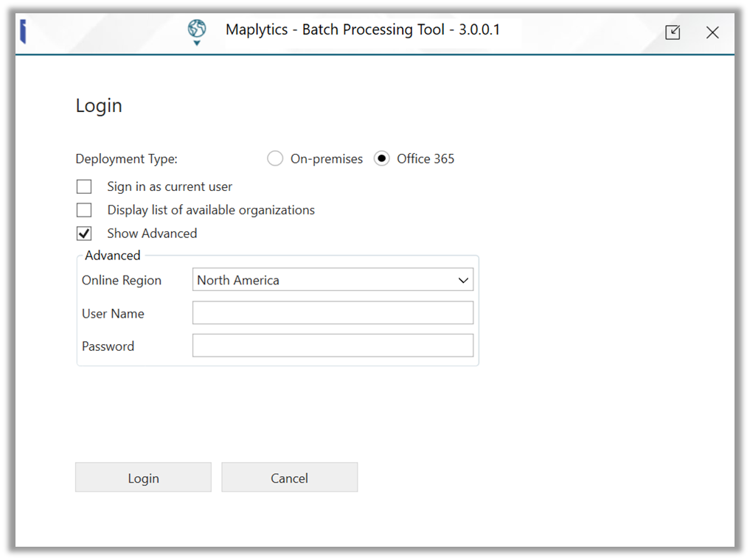Screen dimensions: 750x560
Task: Focus the Password input field
Action: pyautogui.click(x=333, y=346)
